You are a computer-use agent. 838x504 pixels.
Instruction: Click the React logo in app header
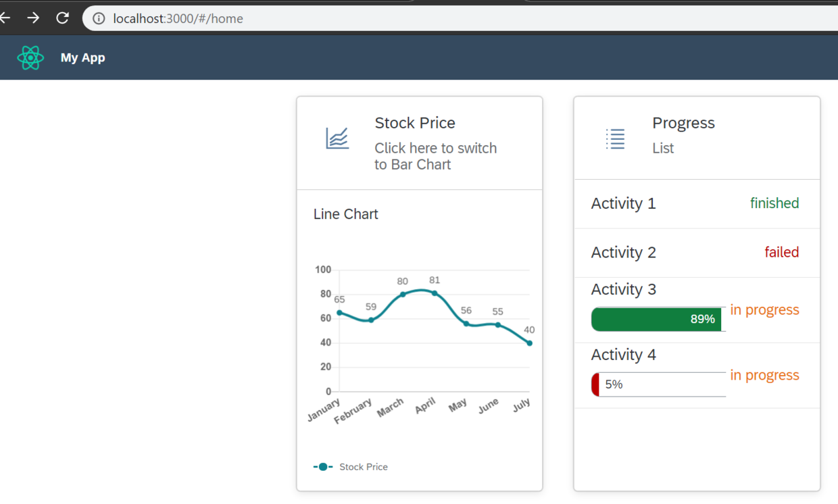coord(30,58)
